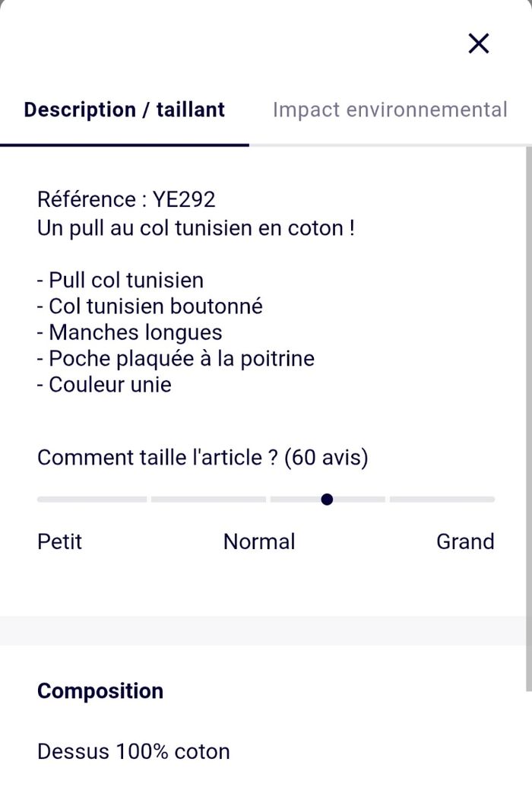
Task: Click the Couleur unie bullet line
Action: click(x=105, y=384)
